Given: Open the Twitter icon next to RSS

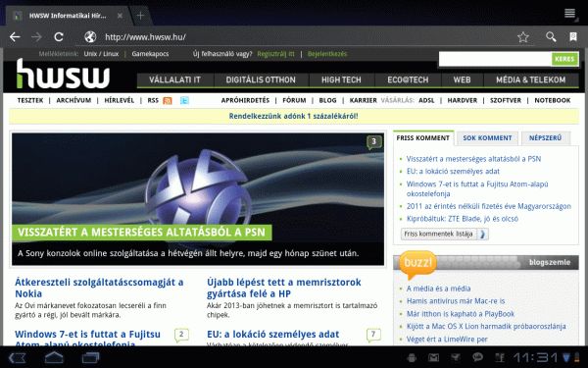Looking at the screenshot, I should [184, 101].
